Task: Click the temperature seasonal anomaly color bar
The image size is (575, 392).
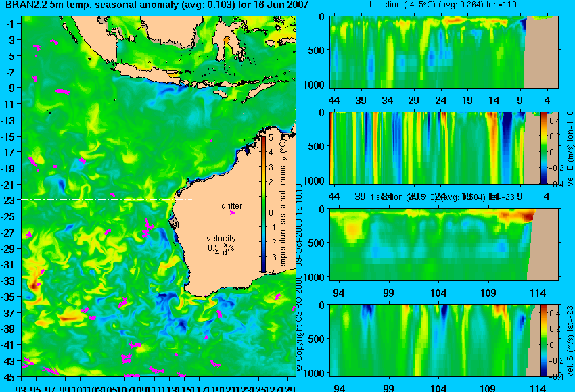Action: 263,204
